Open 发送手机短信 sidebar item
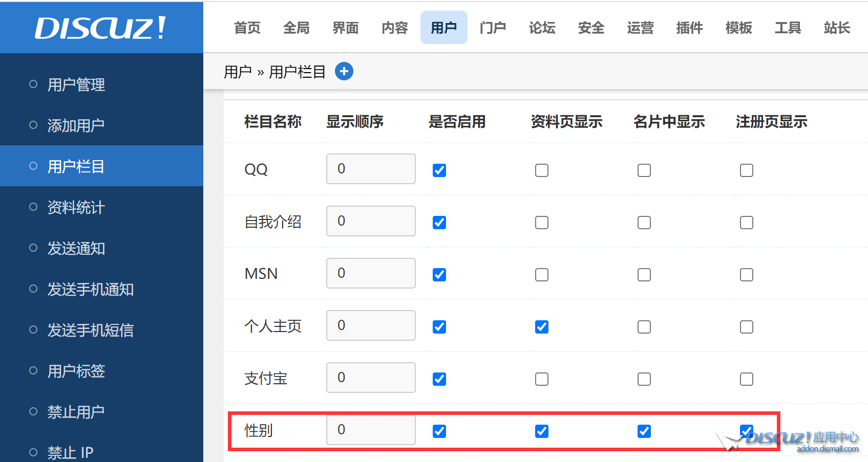Screen dimensions: 868x462 pyautogui.click(x=91, y=330)
